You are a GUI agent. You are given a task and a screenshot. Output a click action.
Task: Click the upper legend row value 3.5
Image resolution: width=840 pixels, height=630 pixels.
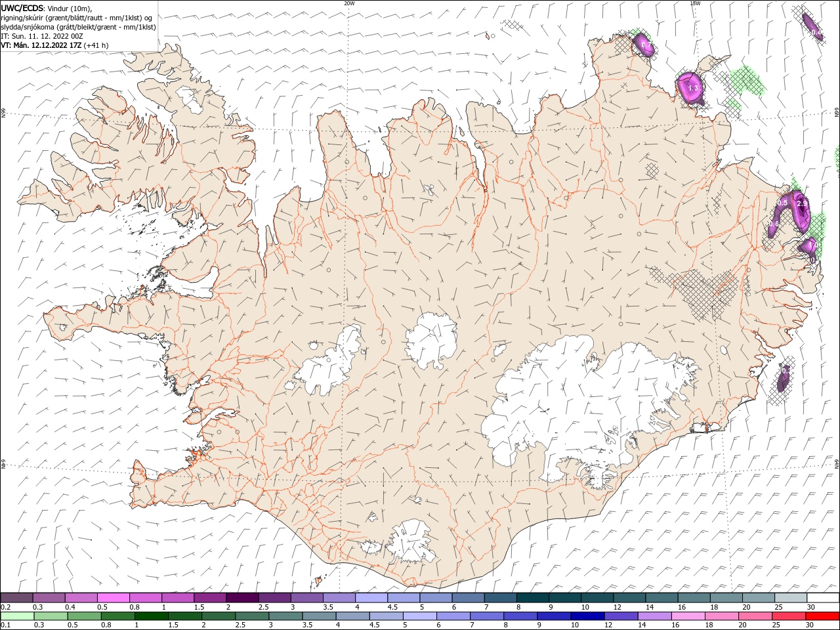(x=327, y=607)
